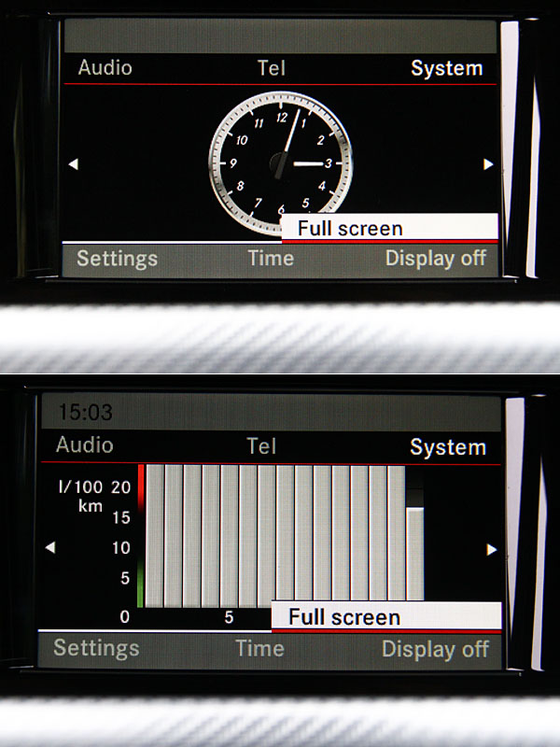Image resolution: width=560 pixels, height=747 pixels.
Task: Open Settings on the fuel consumption screen
Action: [96, 648]
